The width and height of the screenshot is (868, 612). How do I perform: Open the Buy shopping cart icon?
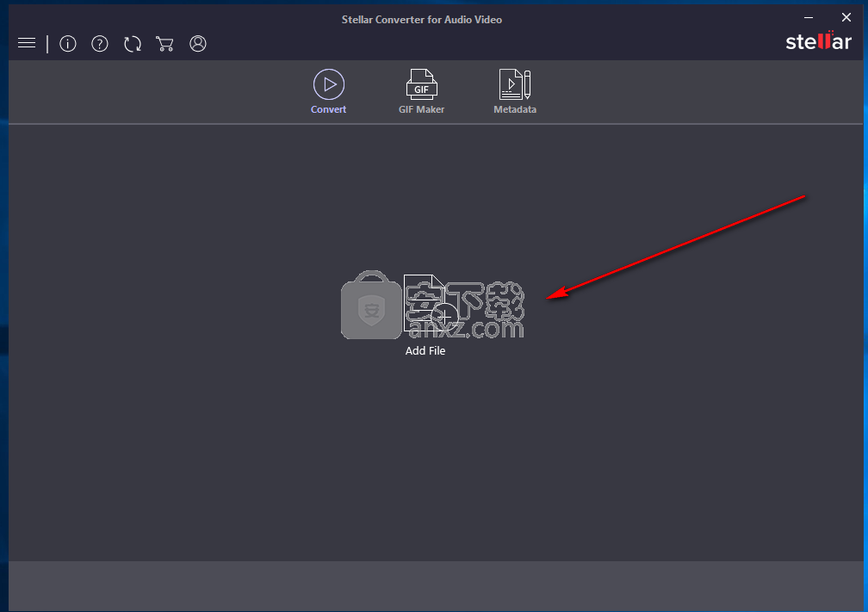coord(164,44)
